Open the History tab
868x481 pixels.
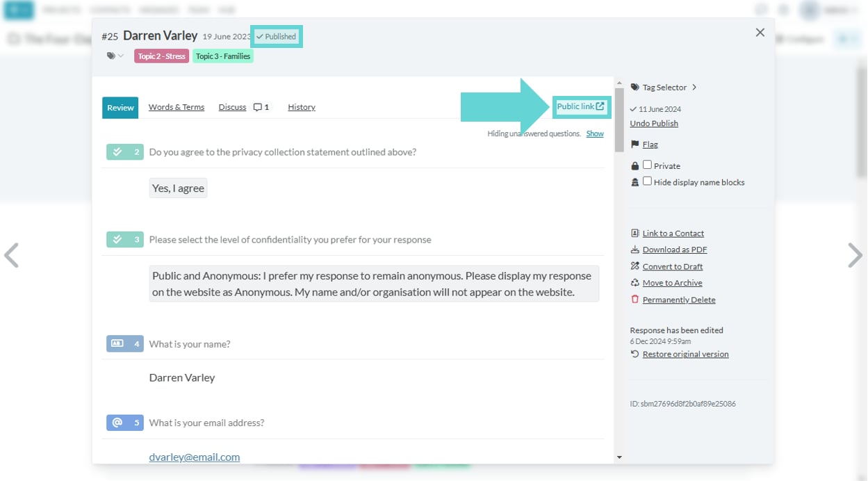point(302,107)
